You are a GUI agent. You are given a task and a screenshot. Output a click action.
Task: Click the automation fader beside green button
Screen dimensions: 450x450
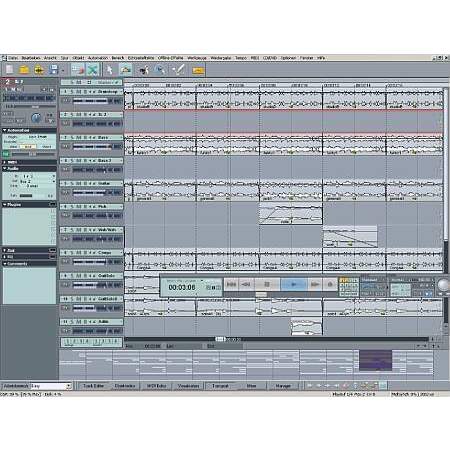[x=33, y=154]
